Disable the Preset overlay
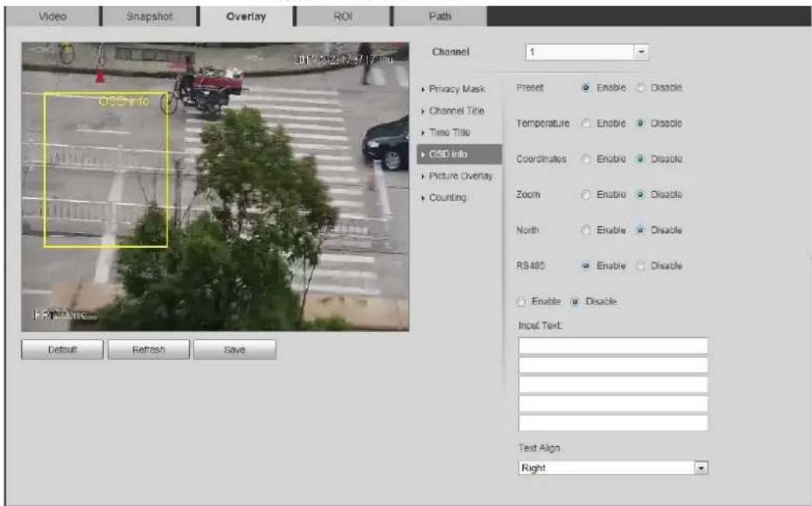 pyautogui.click(x=640, y=88)
